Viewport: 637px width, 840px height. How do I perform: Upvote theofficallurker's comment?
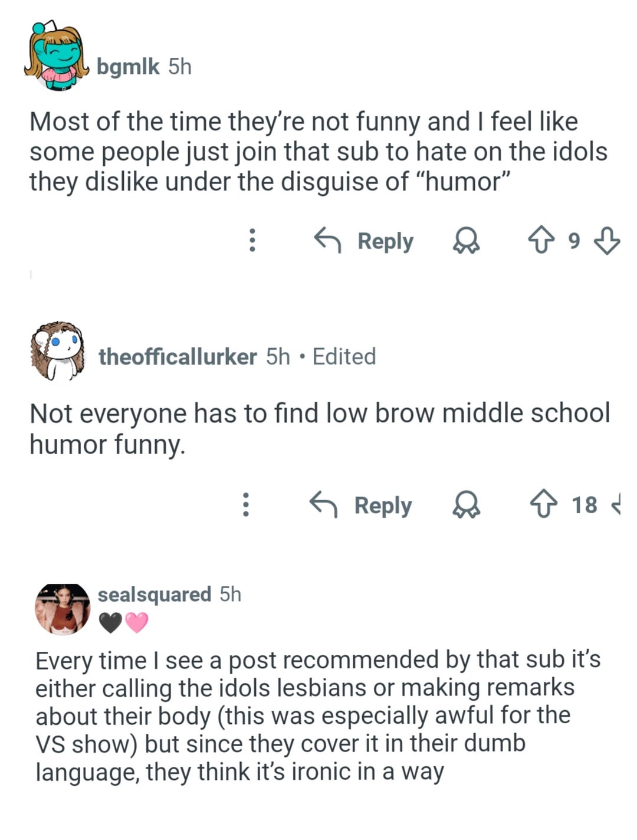544,506
